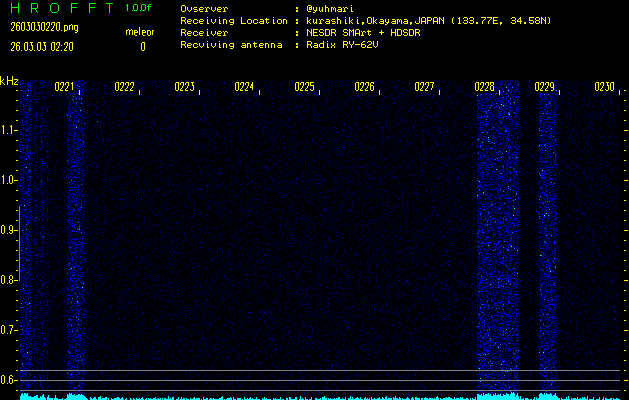The image size is (629, 400).
Task: Click the Ovserver label
Action: 204,9
